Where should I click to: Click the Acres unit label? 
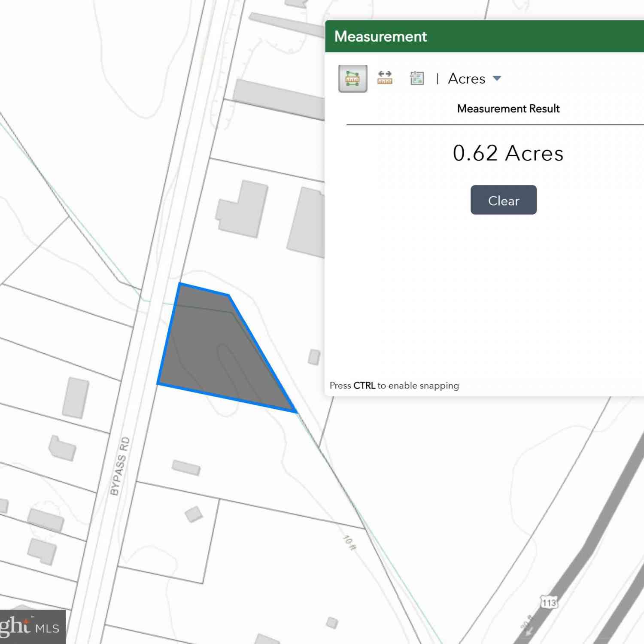pos(467,79)
